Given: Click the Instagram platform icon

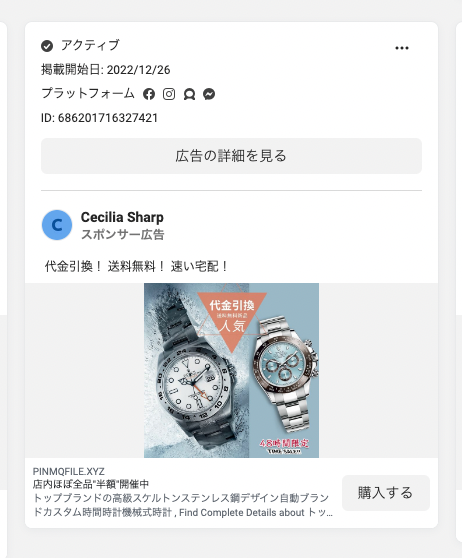Looking at the screenshot, I should 169,94.
